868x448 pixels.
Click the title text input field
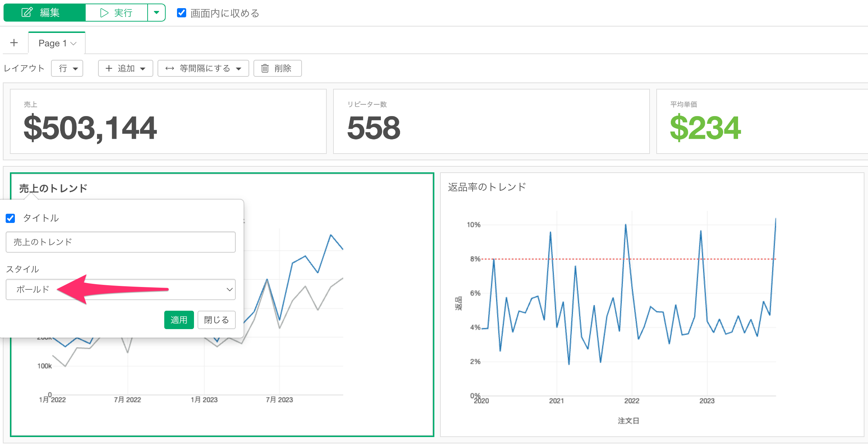click(120, 242)
